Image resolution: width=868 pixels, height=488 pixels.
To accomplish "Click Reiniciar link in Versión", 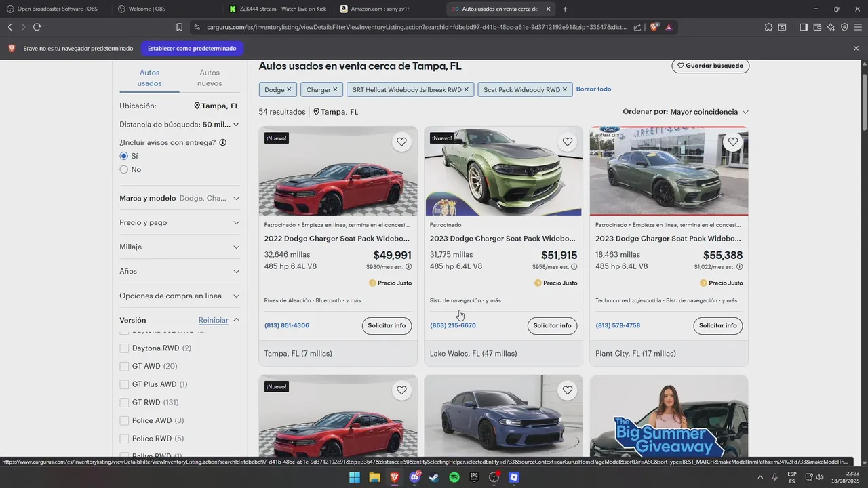I will pos(213,320).
